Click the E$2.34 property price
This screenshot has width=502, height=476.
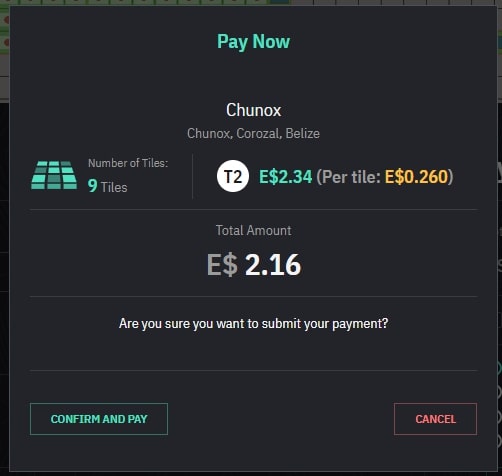[286, 177]
